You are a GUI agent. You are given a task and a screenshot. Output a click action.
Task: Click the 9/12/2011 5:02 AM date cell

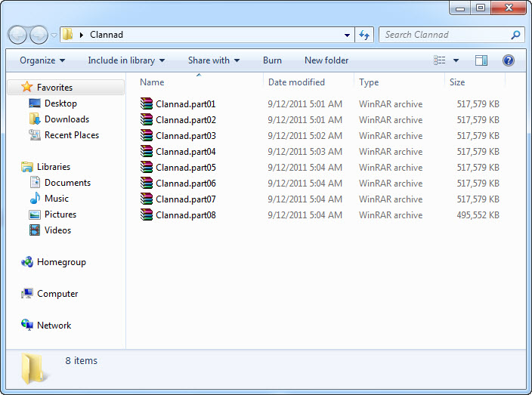[305, 136]
